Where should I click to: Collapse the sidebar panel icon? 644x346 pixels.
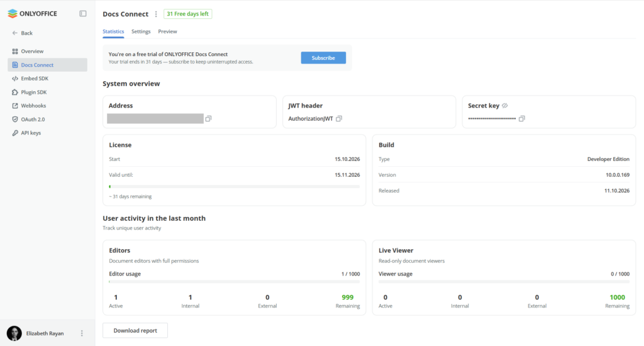point(83,14)
